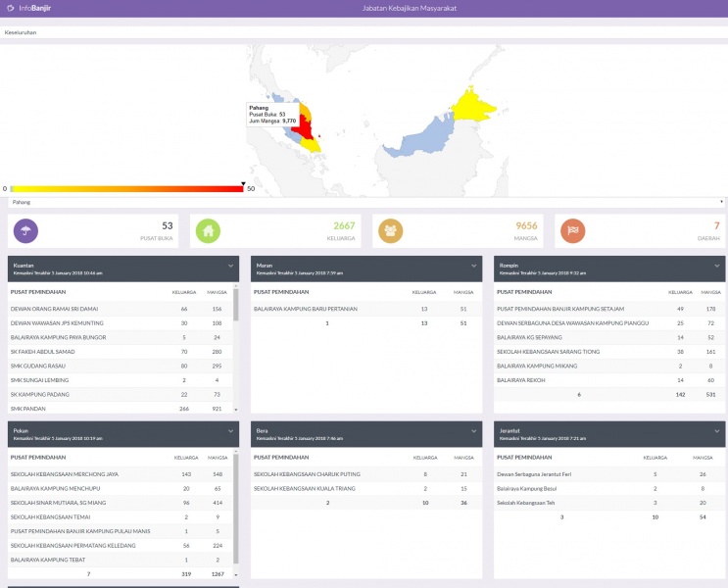Click the orange Terengganu region on map
Screen dimensions: 728x588
coord(307,110)
